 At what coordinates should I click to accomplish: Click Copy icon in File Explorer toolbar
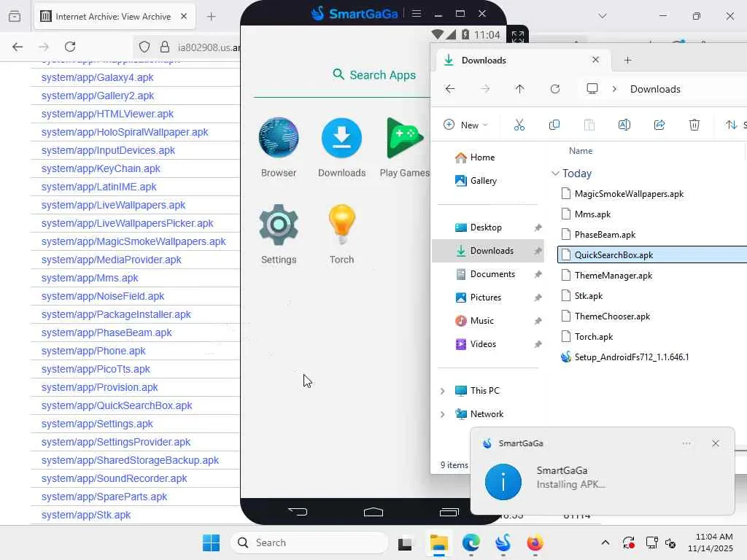[554, 125]
